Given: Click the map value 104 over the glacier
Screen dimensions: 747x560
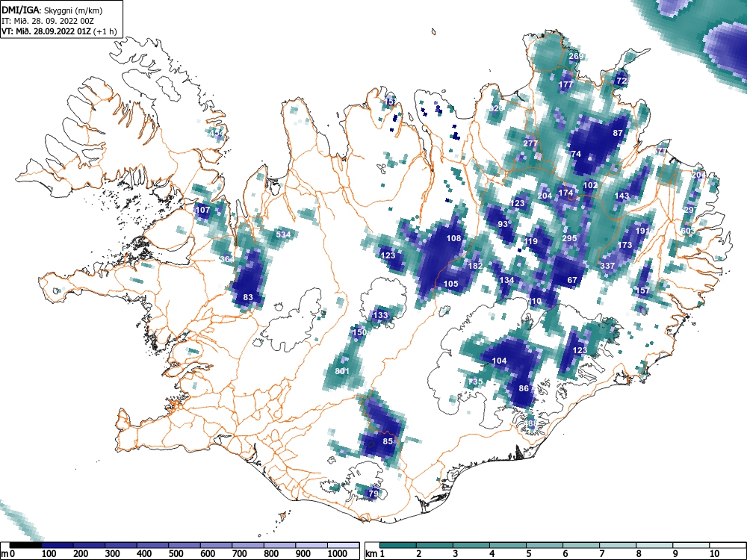Looking at the screenshot, I should coord(499,361).
